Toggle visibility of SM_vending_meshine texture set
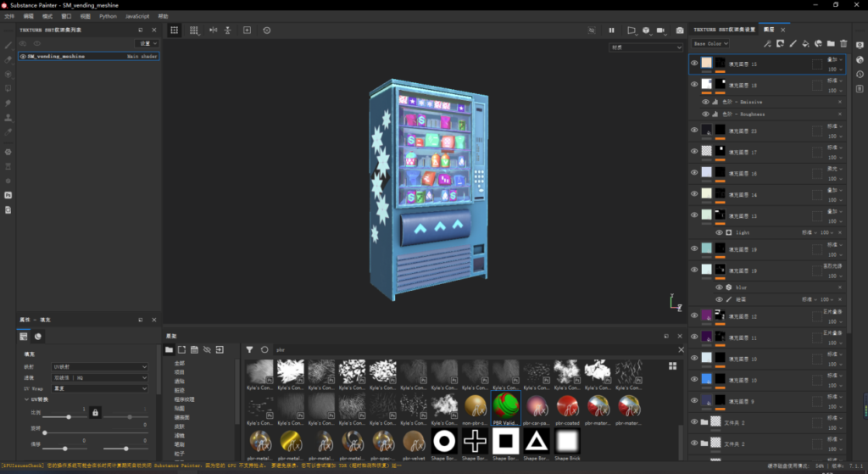Viewport: 868px width, 474px height. pyautogui.click(x=23, y=56)
